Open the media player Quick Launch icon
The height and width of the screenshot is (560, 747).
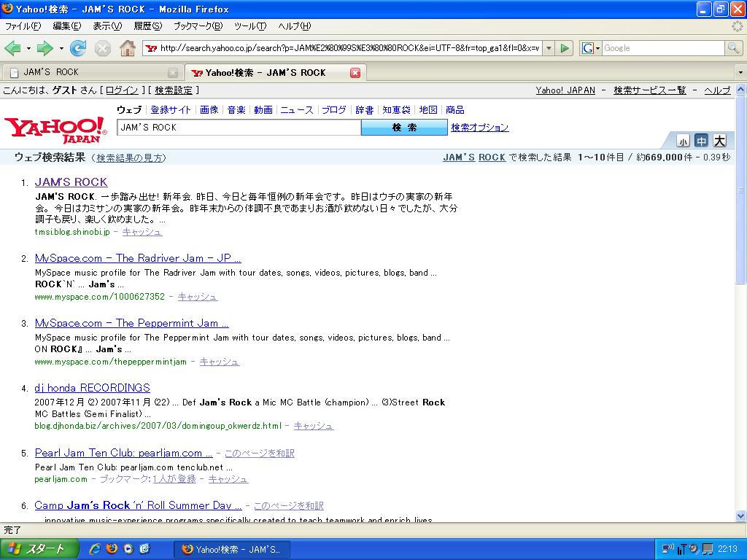pos(128,549)
